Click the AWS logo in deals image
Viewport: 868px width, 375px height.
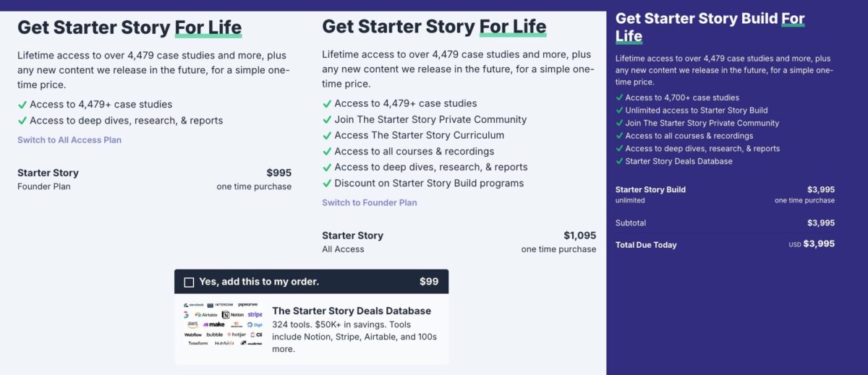192,324
